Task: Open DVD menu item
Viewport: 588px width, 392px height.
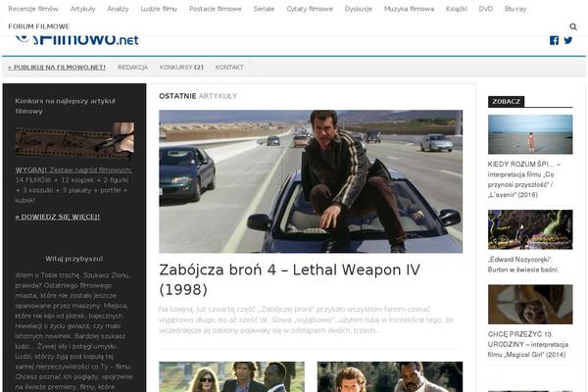Action: (486, 9)
